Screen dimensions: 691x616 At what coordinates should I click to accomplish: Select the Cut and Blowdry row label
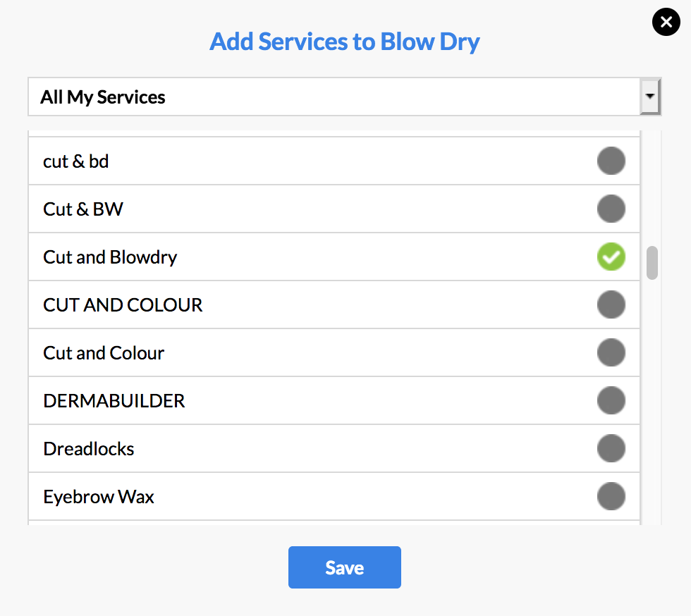tap(110, 257)
